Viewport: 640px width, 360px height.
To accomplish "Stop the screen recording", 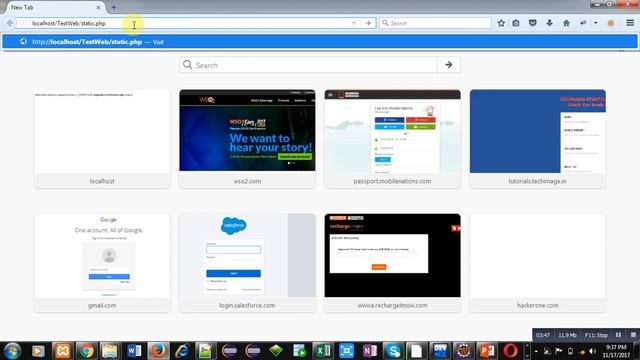I will [633, 335].
